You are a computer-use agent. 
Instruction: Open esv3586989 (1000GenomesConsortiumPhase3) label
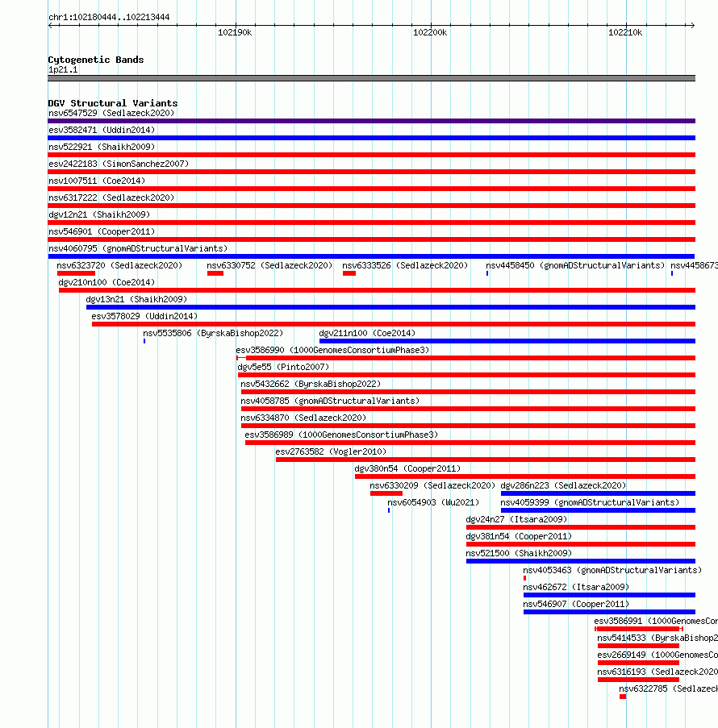tap(341, 435)
